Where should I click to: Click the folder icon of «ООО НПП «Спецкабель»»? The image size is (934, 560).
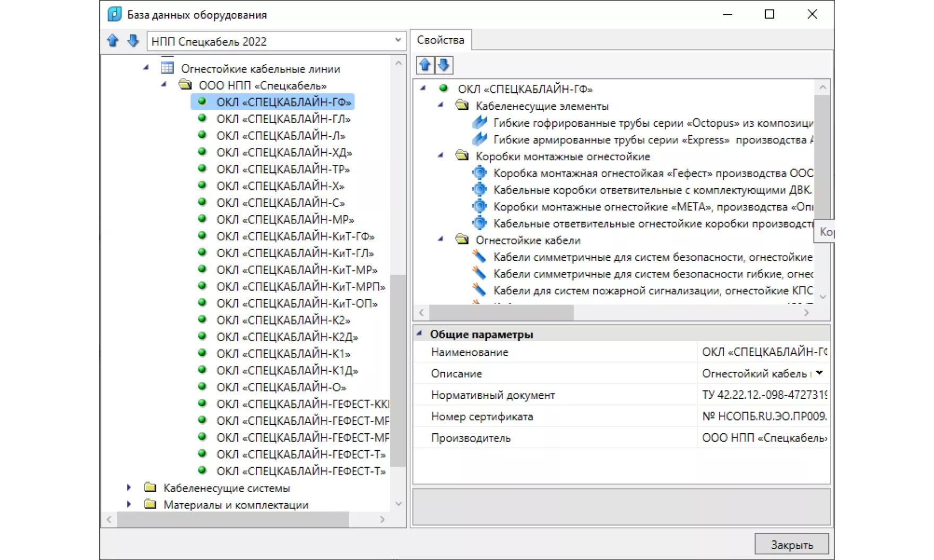(185, 84)
